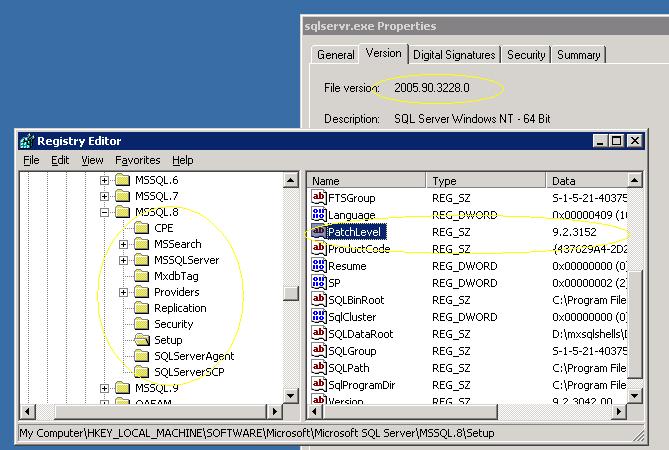The image size is (669, 450).
Task: Expand the MSSQL.7 tree node
Action: pos(104,196)
